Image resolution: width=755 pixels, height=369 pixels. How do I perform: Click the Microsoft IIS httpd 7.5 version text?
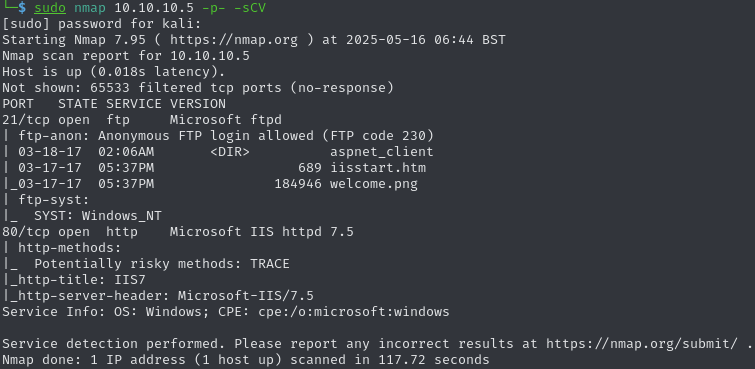pyautogui.click(x=261, y=232)
